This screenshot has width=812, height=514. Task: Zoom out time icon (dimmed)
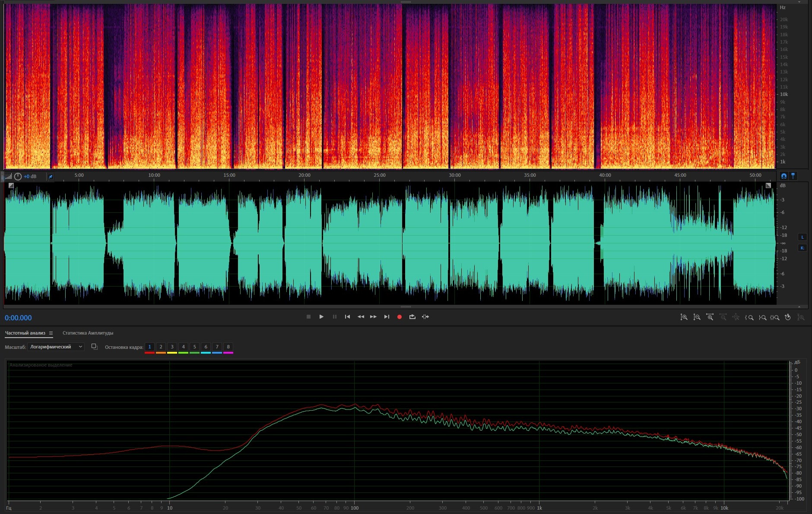pyautogui.click(x=723, y=317)
